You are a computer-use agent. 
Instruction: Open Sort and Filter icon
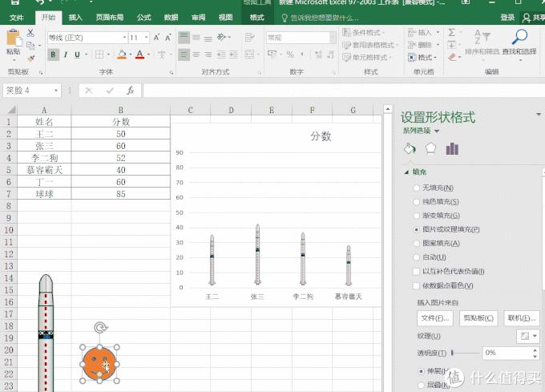(482, 37)
